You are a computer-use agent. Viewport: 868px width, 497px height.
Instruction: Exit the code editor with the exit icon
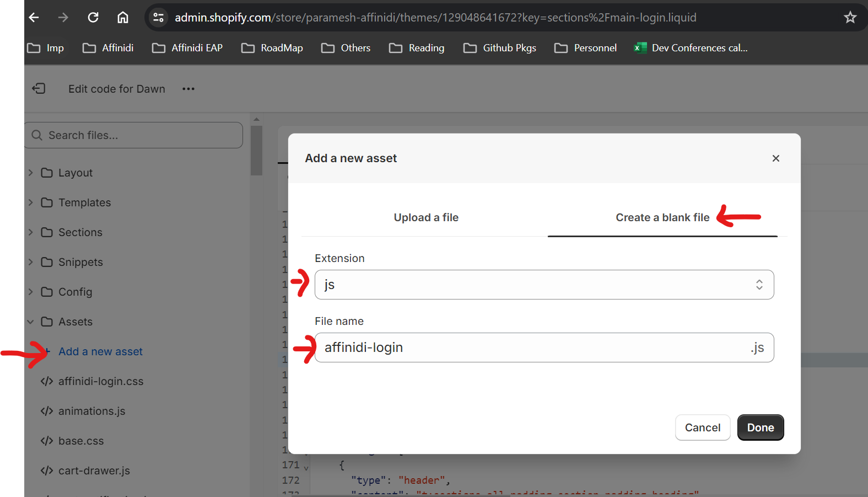pyautogui.click(x=39, y=89)
